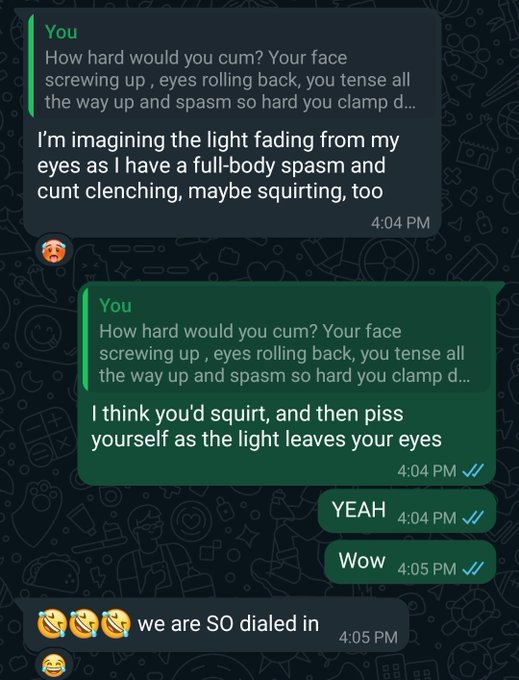This screenshot has width=519, height=680.
Task: Select the YEAH message bubble
Action: [x=407, y=510]
